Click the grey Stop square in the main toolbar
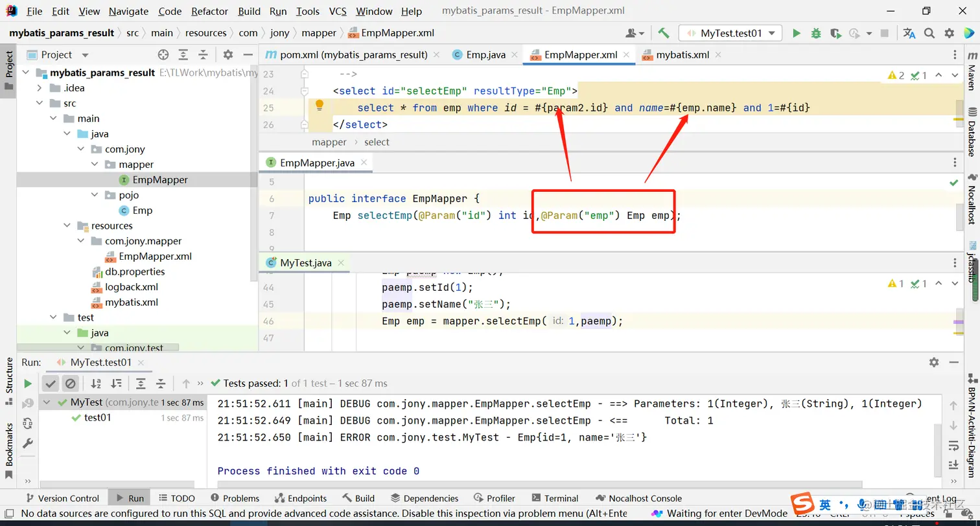This screenshot has height=526, width=980. click(885, 33)
